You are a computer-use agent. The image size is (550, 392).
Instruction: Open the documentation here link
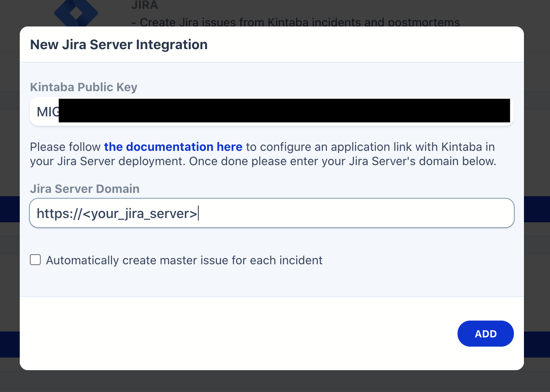(x=173, y=147)
